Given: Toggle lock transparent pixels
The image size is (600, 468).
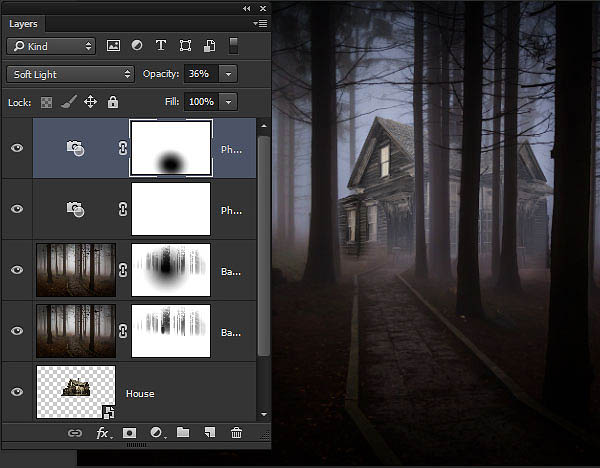Looking at the screenshot, I should coord(47,102).
